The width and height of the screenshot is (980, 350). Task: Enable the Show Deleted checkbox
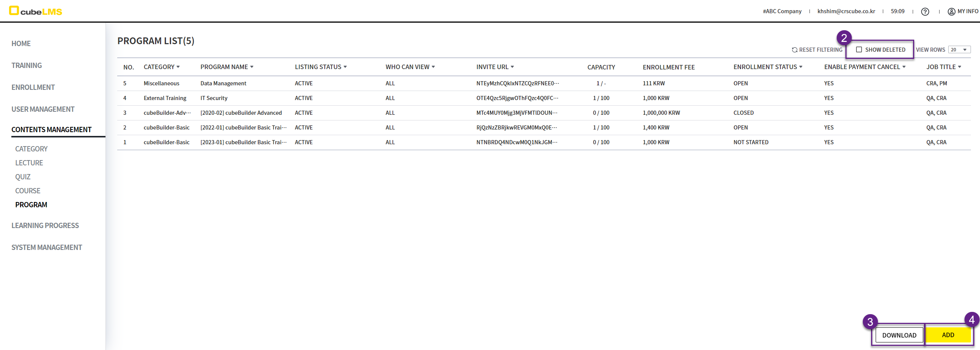[x=859, y=50]
